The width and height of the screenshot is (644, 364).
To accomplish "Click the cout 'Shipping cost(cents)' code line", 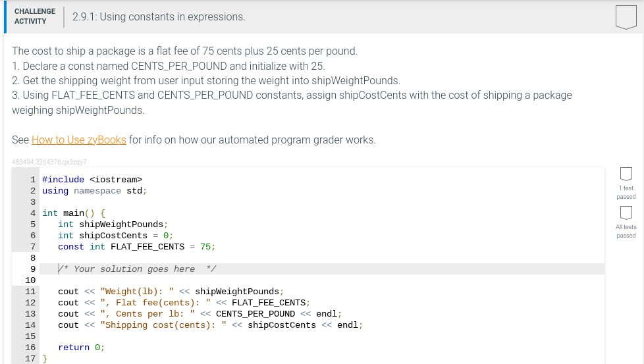I will (x=211, y=325).
